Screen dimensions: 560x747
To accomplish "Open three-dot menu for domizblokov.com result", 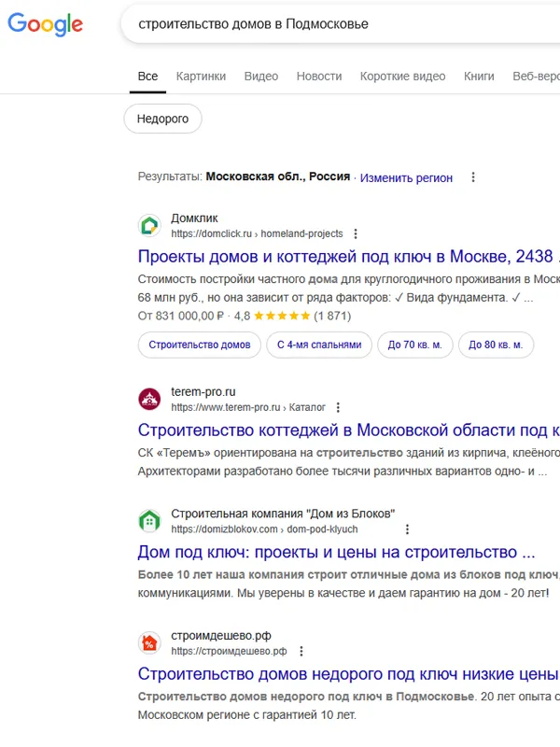I will (407, 529).
